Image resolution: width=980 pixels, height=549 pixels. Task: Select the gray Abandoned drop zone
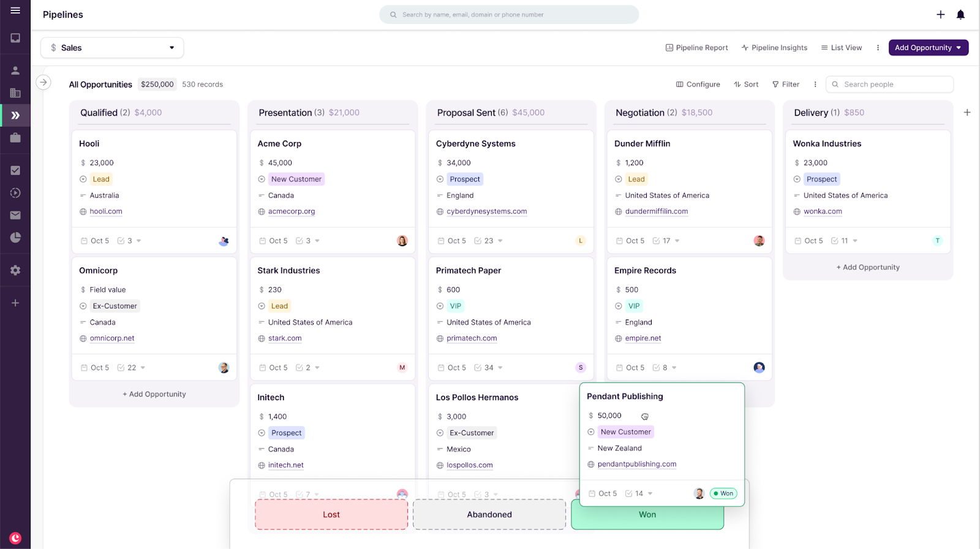coord(489,515)
